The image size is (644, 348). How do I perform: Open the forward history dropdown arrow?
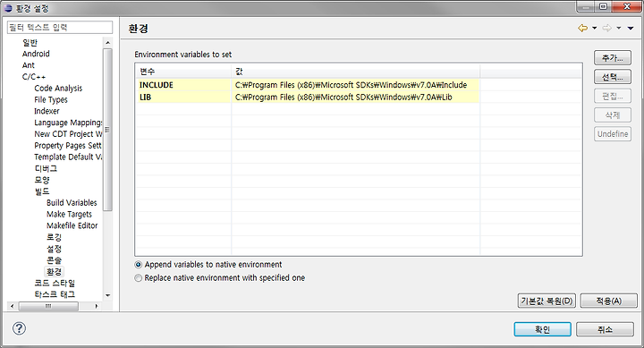tap(619, 29)
